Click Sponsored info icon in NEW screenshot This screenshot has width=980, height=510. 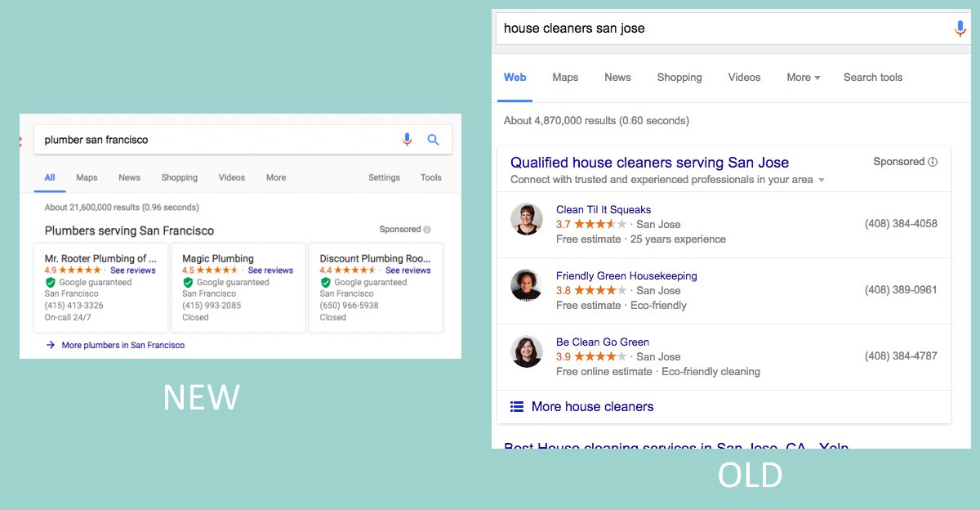(427, 230)
